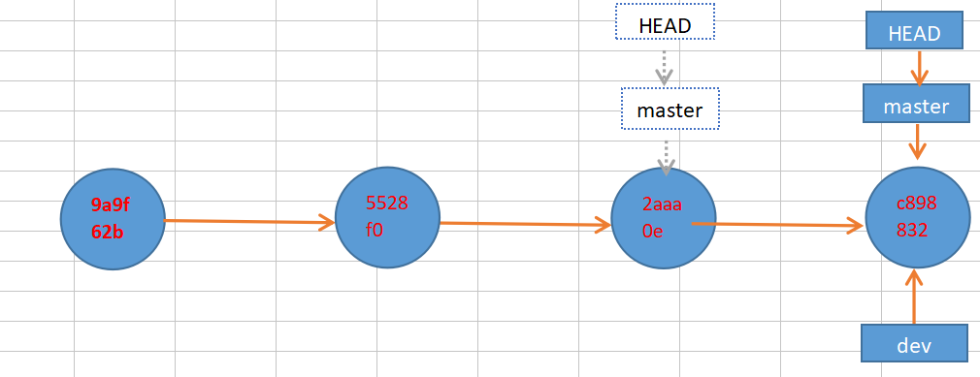Select gray dotted arrow from master to 2aaa0e
980x377 pixels.
point(667,153)
